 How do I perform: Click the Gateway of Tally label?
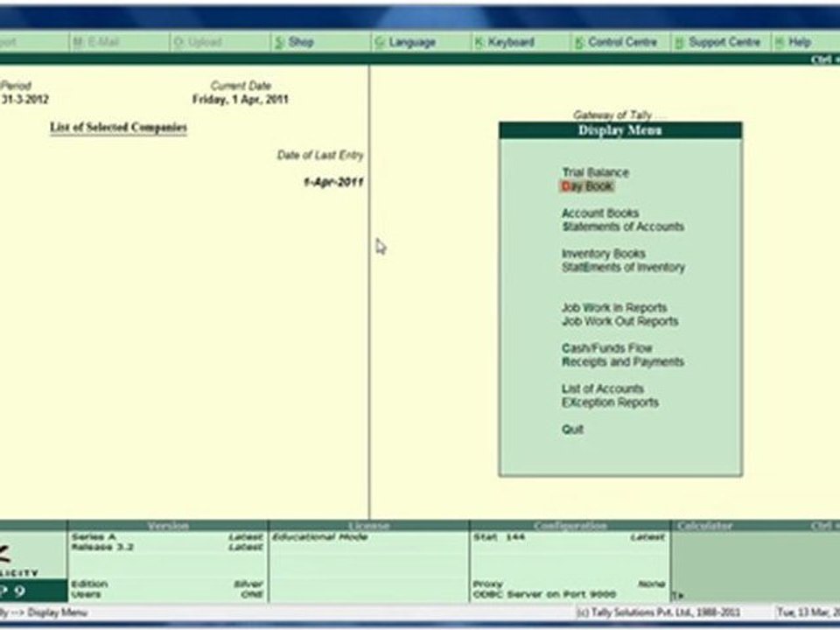coord(619,115)
